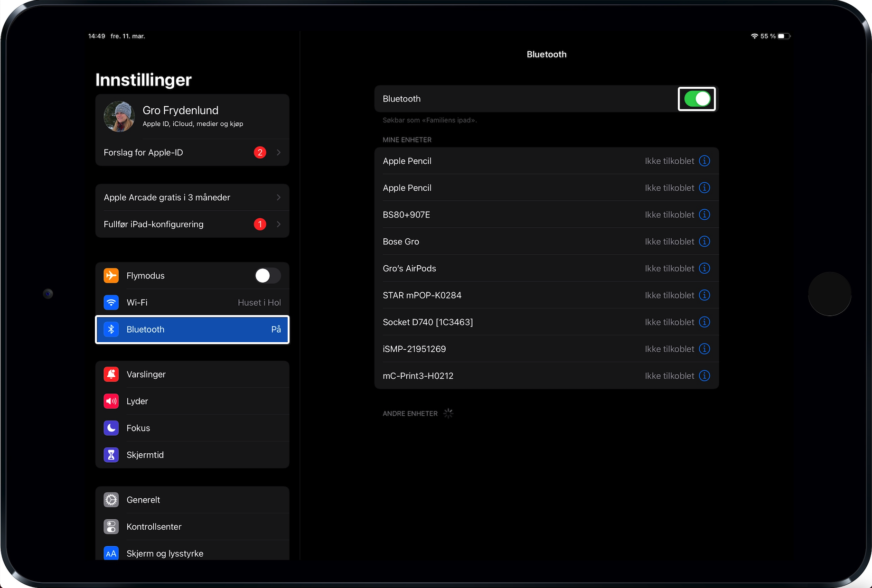
Task: Open info for Gro's AirPods
Action: [704, 269]
